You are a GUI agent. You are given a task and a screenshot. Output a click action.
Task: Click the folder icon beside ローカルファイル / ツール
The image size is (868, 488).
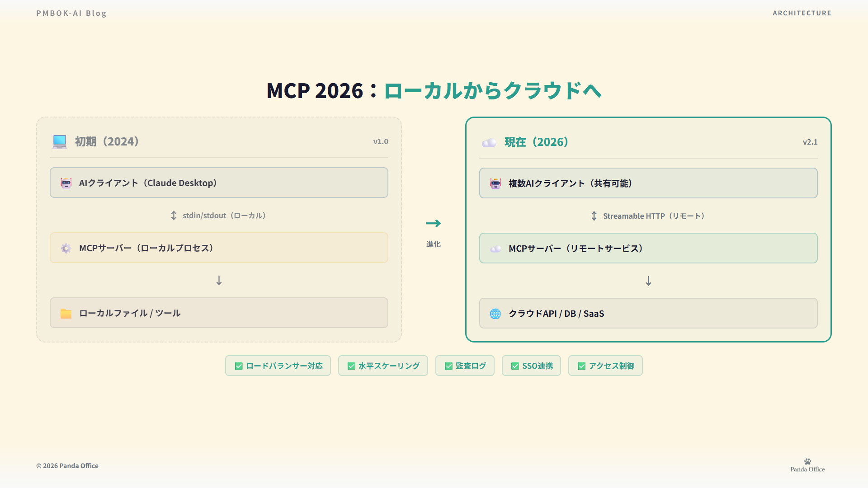click(66, 313)
